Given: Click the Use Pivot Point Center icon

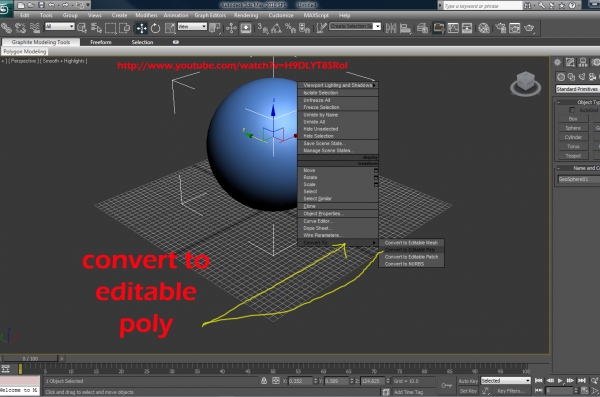Looking at the screenshot, I should tap(215, 28).
